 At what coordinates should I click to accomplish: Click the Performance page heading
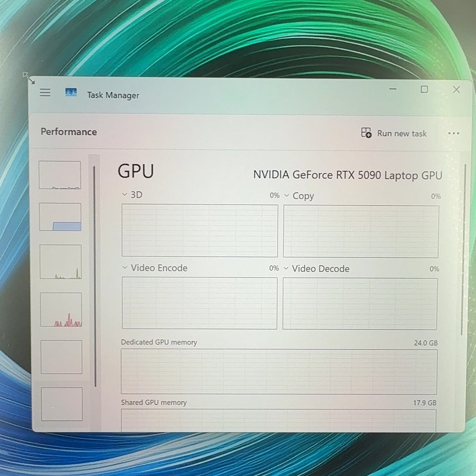click(x=69, y=132)
